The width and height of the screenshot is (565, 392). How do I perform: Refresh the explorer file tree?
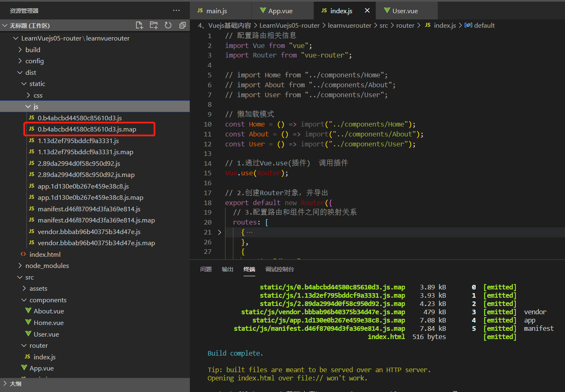click(168, 25)
